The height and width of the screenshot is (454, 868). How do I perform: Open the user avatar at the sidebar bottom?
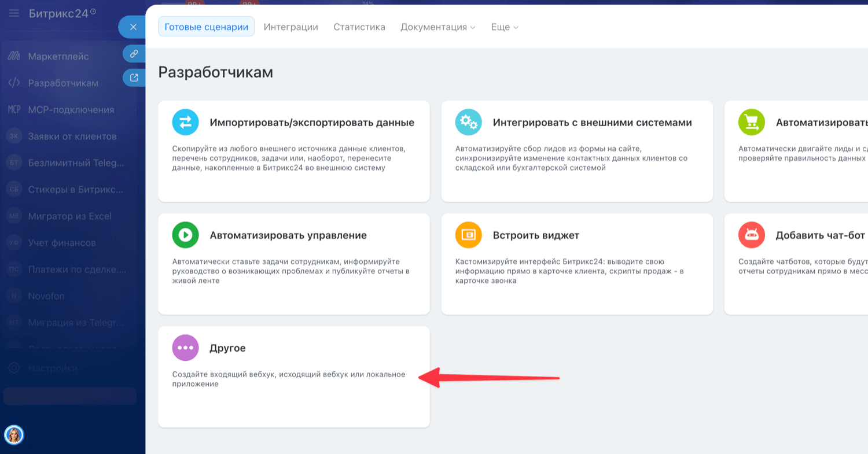pyautogui.click(x=14, y=435)
